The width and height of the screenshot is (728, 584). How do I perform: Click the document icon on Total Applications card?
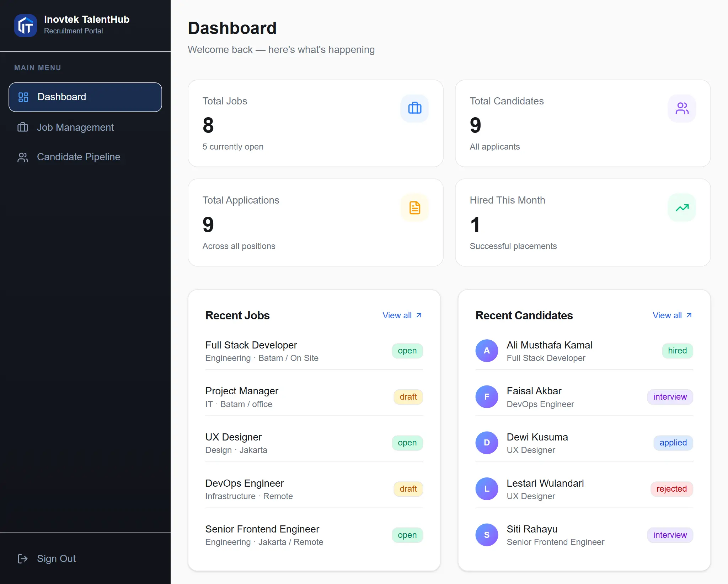tap(415, 207)
